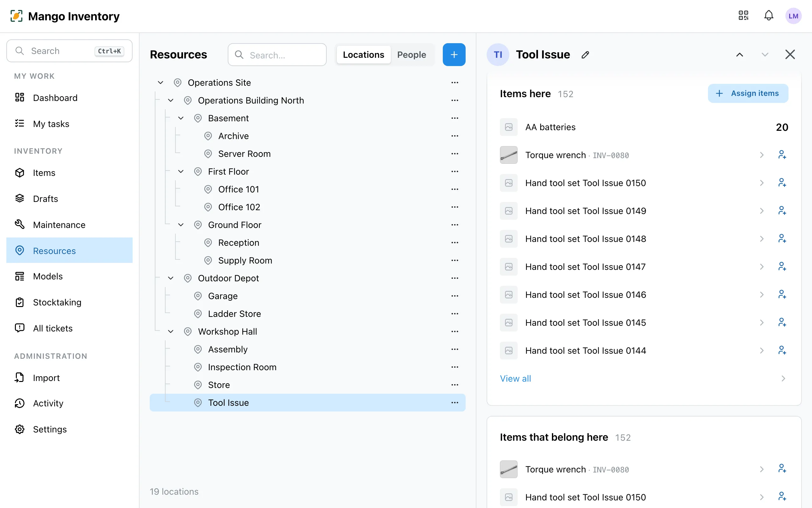
Task: Open more options for Tool Issue row
Action: click(455, 403)
